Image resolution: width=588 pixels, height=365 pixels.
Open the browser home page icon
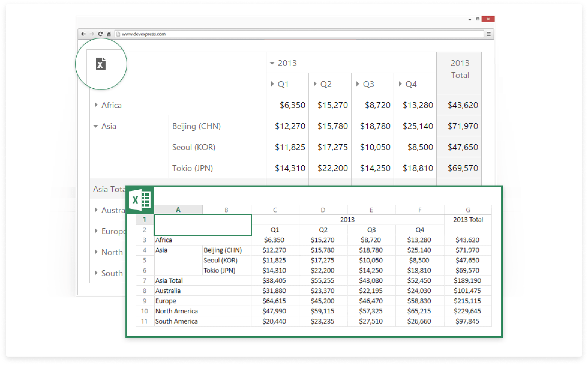(109, 34)
